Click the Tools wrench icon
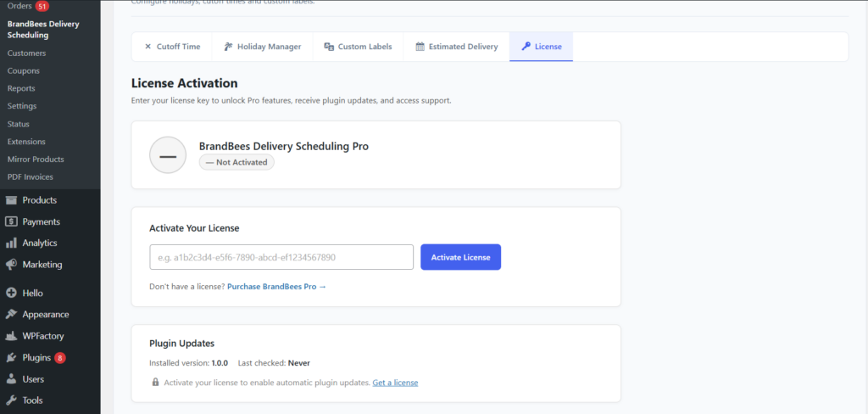The width and height of the screenshot is (868, 414). [x=11, y=400]
